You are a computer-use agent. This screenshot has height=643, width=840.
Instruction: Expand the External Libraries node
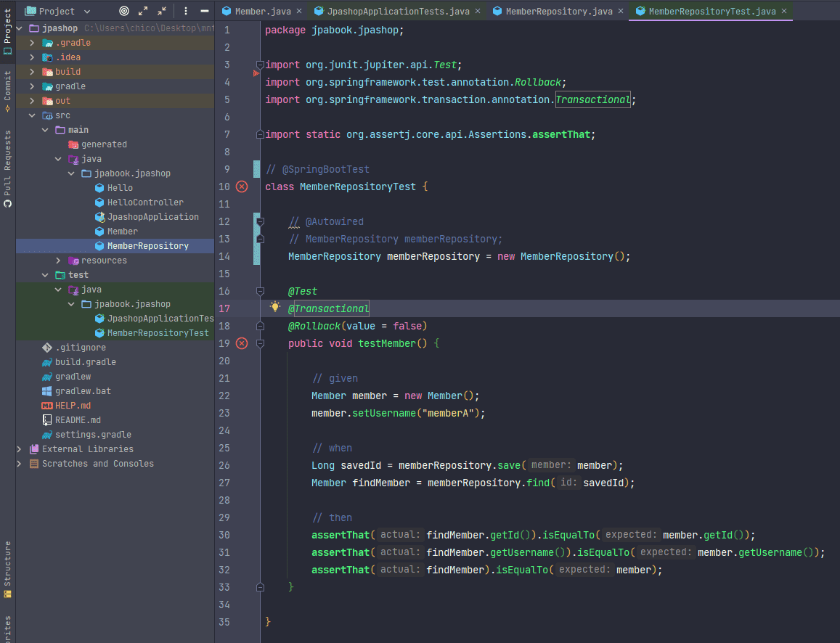pyautogui.click(x=20, y=449)
